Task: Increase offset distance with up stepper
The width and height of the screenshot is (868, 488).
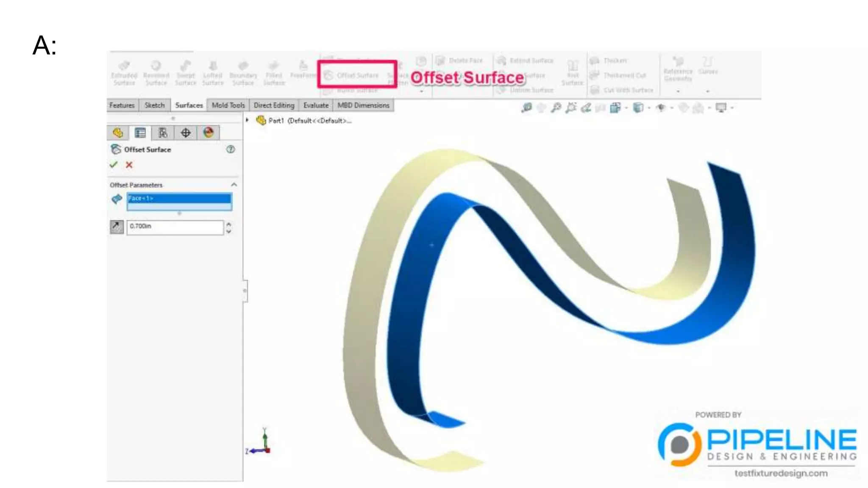Action: pyautogui.click(x=229, y=224)
